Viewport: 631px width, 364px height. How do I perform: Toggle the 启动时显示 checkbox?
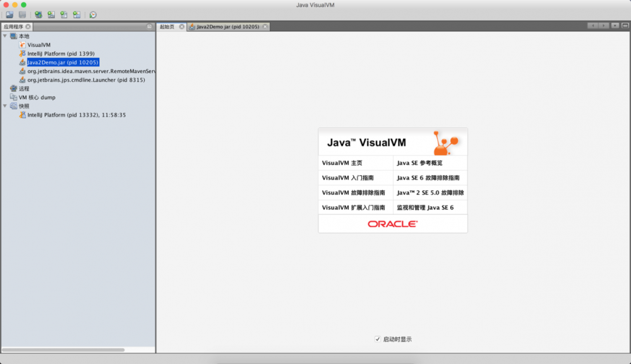[377, 339]
